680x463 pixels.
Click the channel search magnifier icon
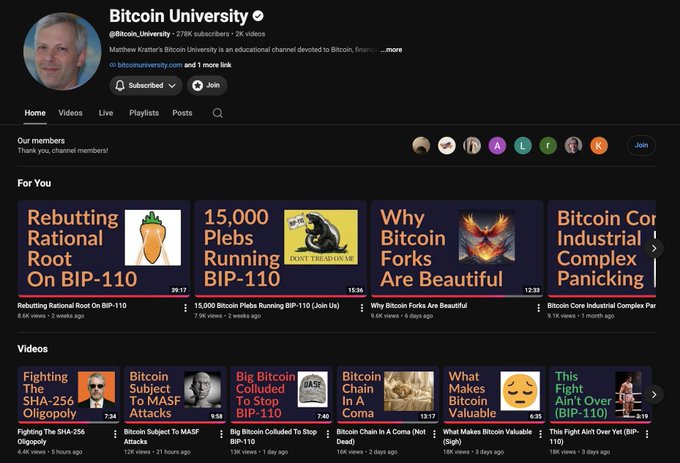coord(218,113)
